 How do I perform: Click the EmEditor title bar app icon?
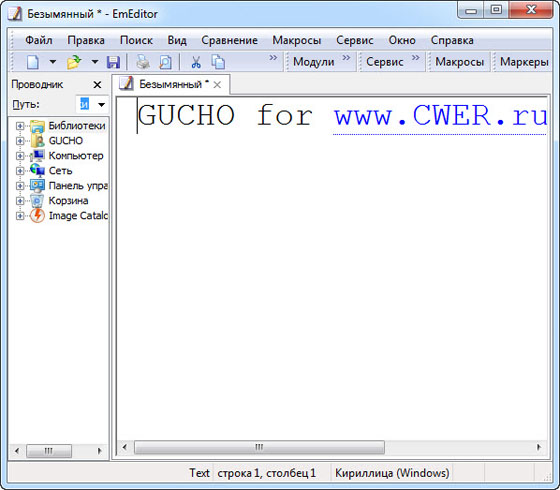tap(15, 14)
